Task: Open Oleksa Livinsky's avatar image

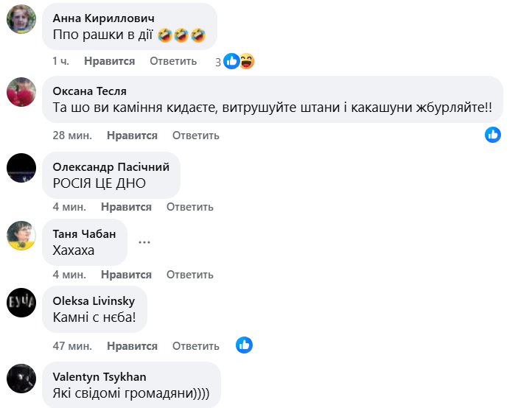Action: tap(21, 302)
